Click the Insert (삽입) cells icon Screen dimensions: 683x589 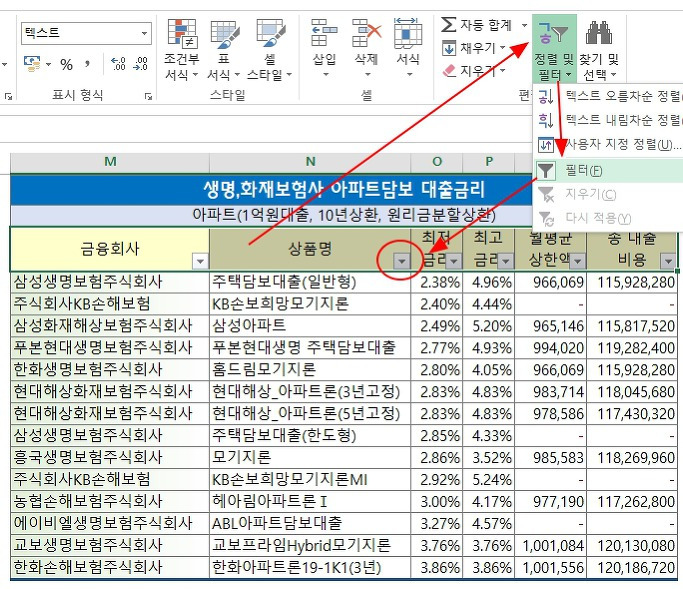(324, 32)
